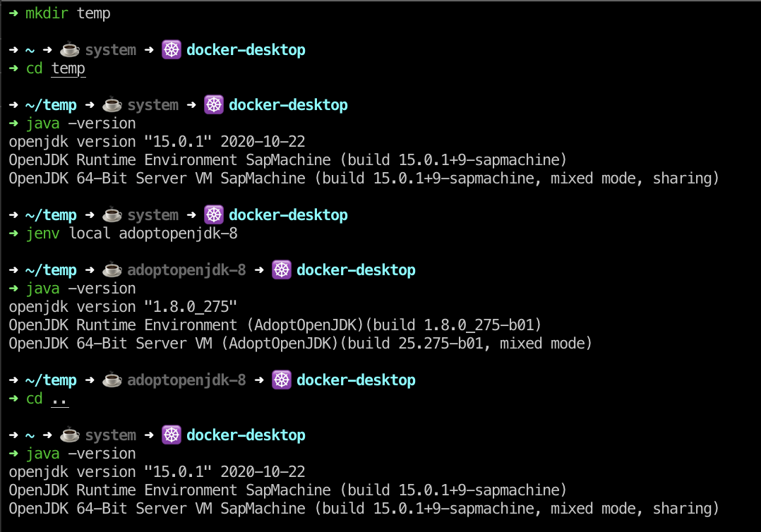Click the 'openjdk version "1.8.0_275"' output line
The height and width of the screenshot is (532, 761).
point(123,306)
